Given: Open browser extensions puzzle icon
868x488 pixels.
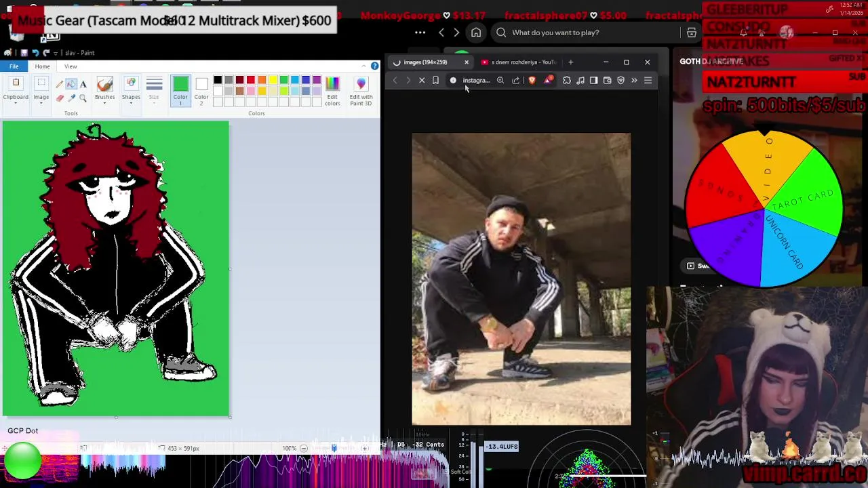Looking at the screenshot, I should 567,81.
